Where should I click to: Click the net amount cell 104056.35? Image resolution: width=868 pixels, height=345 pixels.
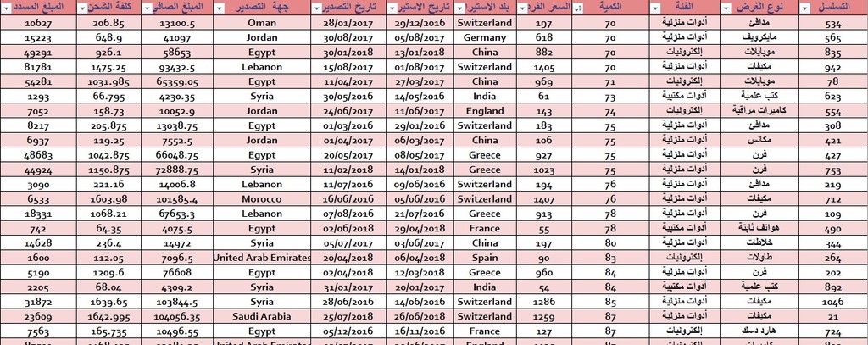tap(177, 316)
